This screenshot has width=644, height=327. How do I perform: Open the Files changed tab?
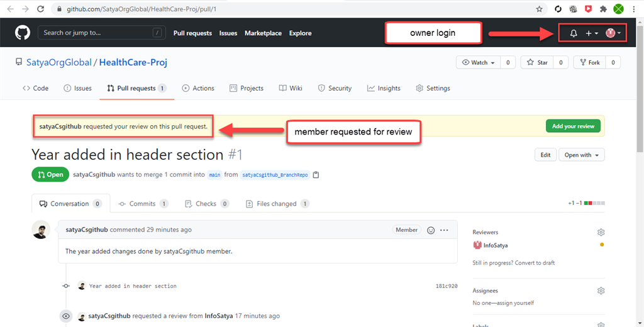point(277,203)
